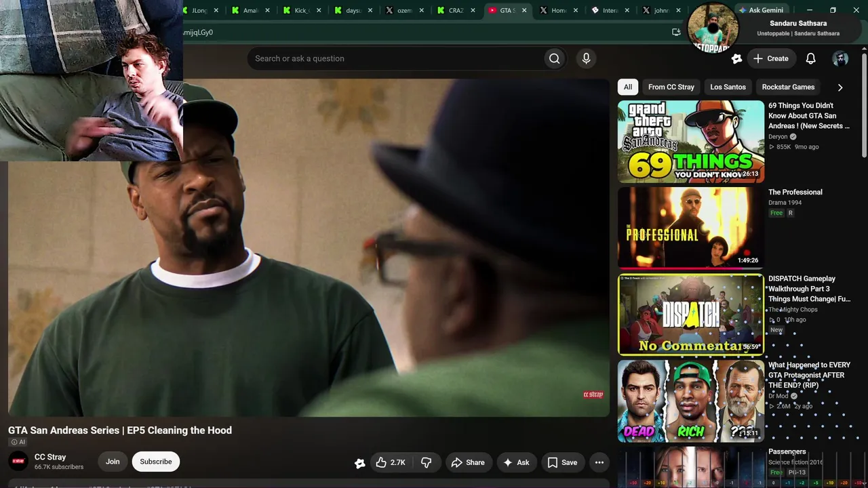Click the search or ask a question field
Screen dimensions: 868x488
(397, 58)
